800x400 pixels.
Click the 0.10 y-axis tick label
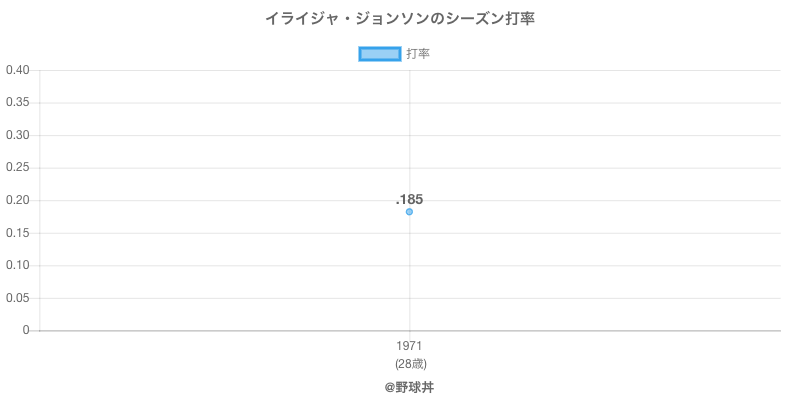(17, 265)
